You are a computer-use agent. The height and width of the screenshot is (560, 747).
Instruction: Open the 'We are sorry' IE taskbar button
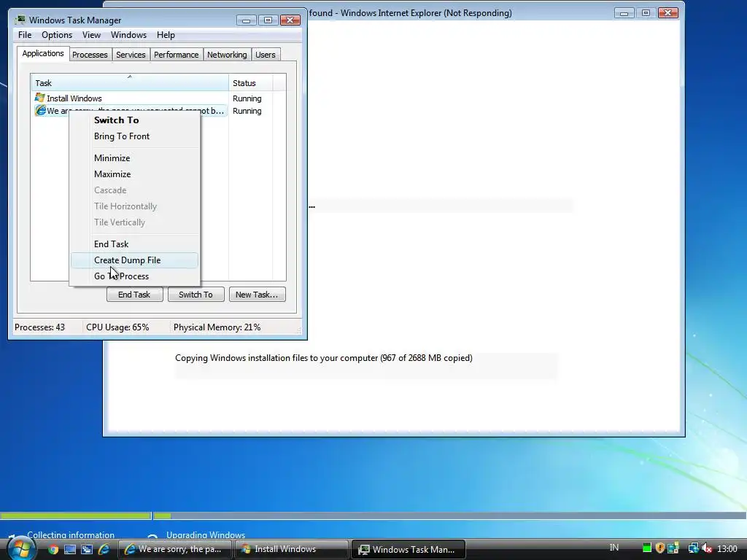click(x=175, y=549)
